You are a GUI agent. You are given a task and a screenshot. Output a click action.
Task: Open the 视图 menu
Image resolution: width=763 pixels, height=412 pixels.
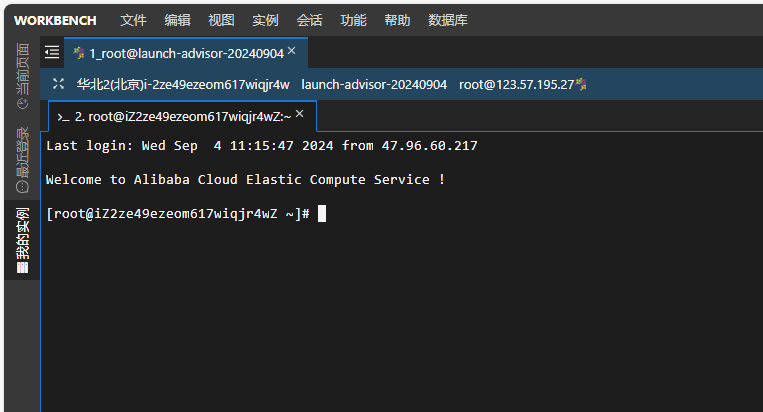(x=221, y=20)
